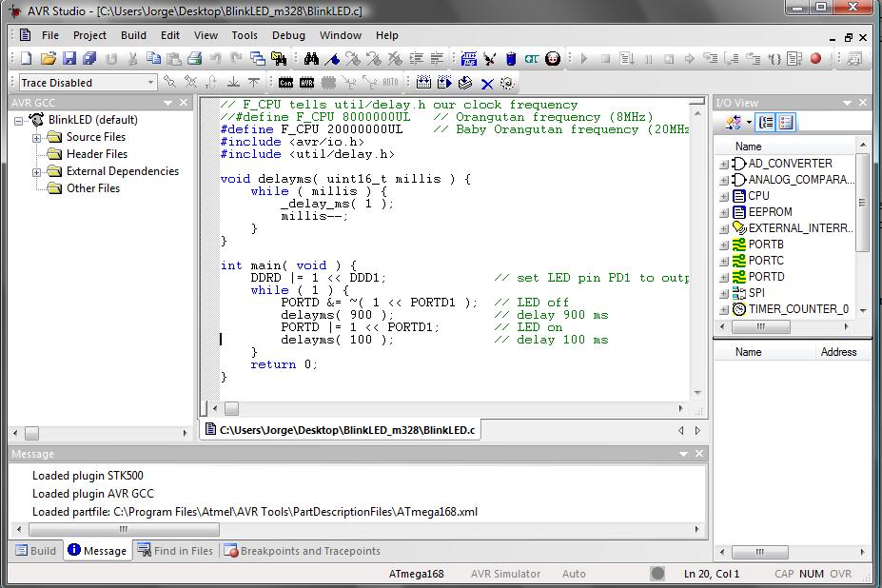This screenshot has width=882, height=588.
Task: Switch to the Find in Files tab
Action: (x=175, y=551)
